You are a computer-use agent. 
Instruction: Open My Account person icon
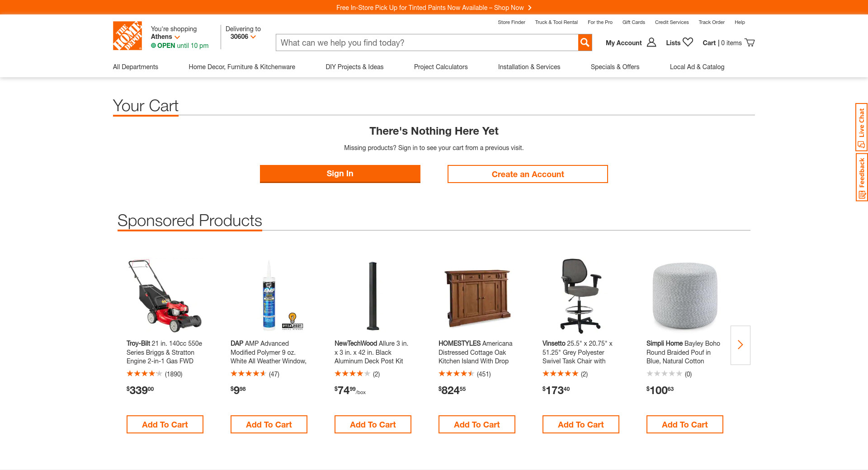(x=651, y=42)
